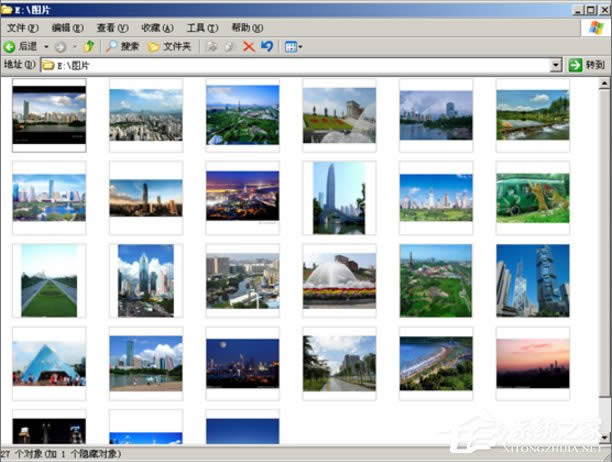
Task: Open the View menu
Action: (x=111, y=27)
